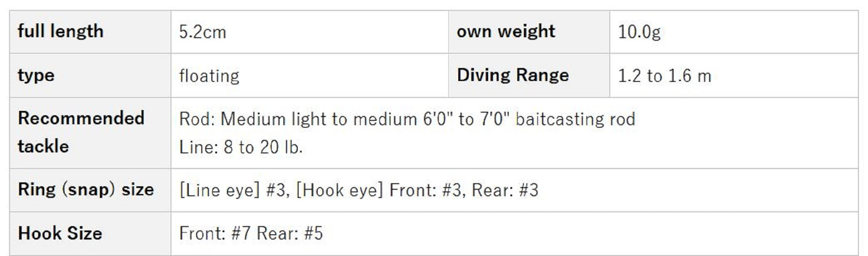Click the "Line: 8 to 20 lb." text
The image size is (868, 256).
(x=241, y=147)
